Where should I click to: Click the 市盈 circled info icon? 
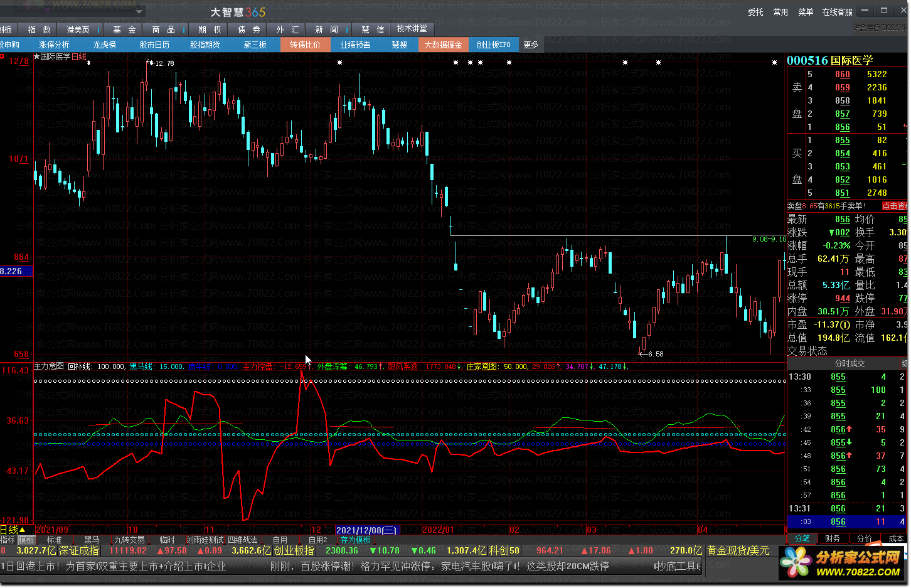click(844, 324)
